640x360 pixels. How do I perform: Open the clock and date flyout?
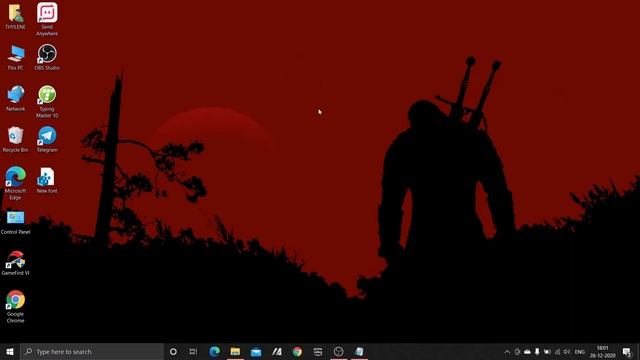click(602, 351)
